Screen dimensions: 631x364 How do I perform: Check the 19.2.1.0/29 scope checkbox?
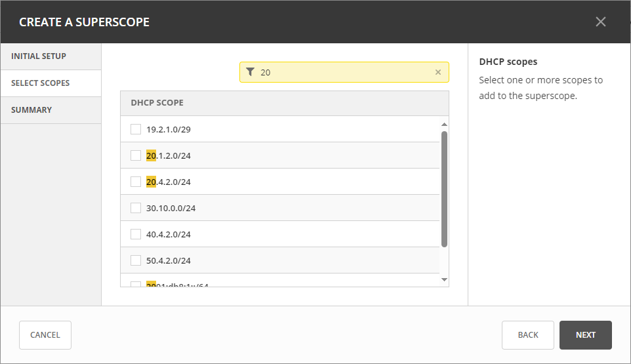(x=136, y=129)
